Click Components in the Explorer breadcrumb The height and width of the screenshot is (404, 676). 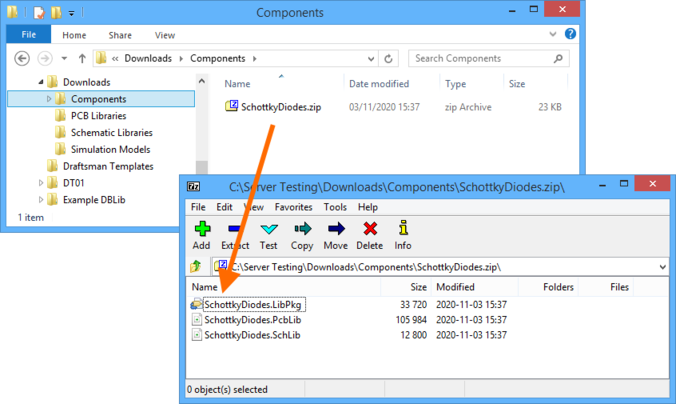click(x=218, y=58)
